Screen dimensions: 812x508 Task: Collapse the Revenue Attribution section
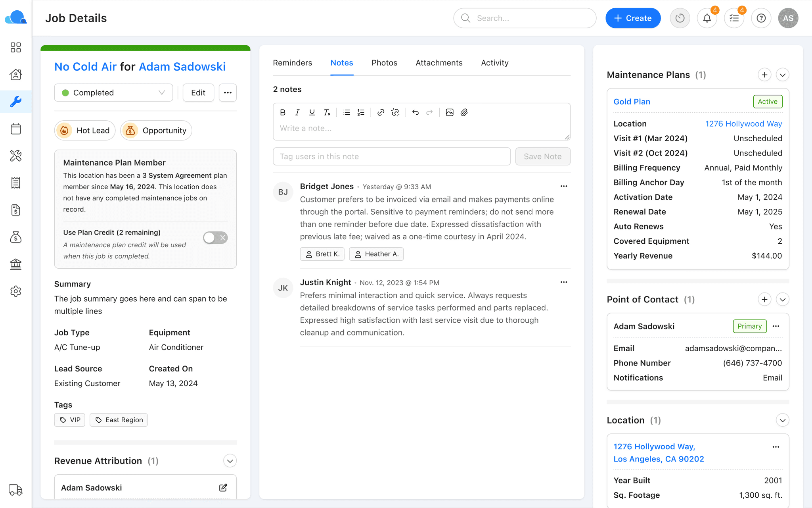(x=230, y=461)
